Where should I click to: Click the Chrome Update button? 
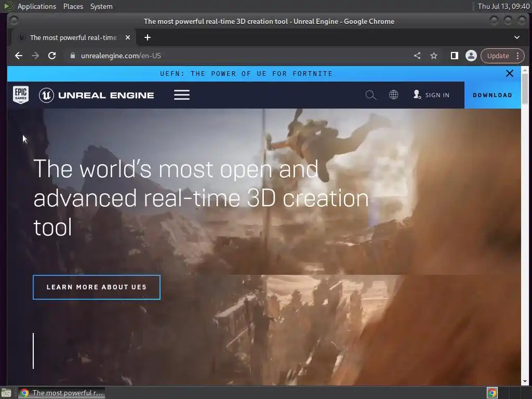coord(497,56)
